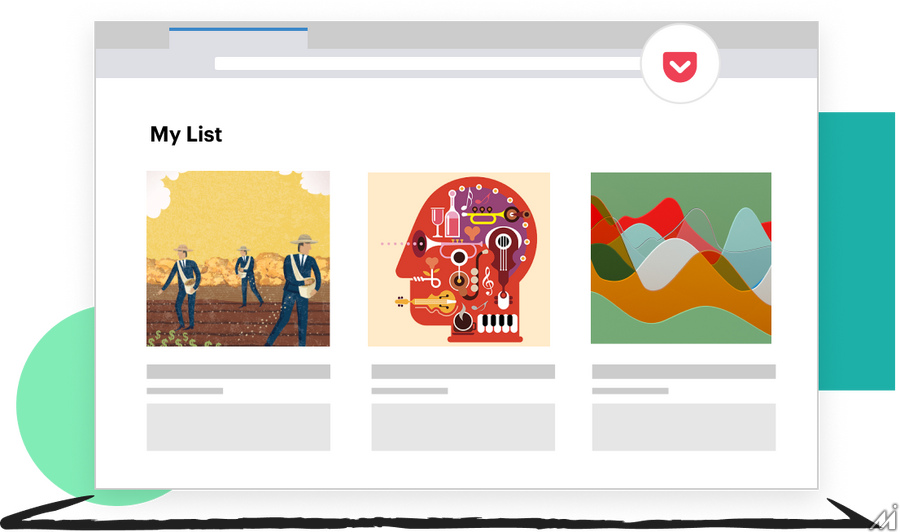The height and width of the screenshot is (532, 900).
Task: Click the description block below the musical head article
Action: 463,427
